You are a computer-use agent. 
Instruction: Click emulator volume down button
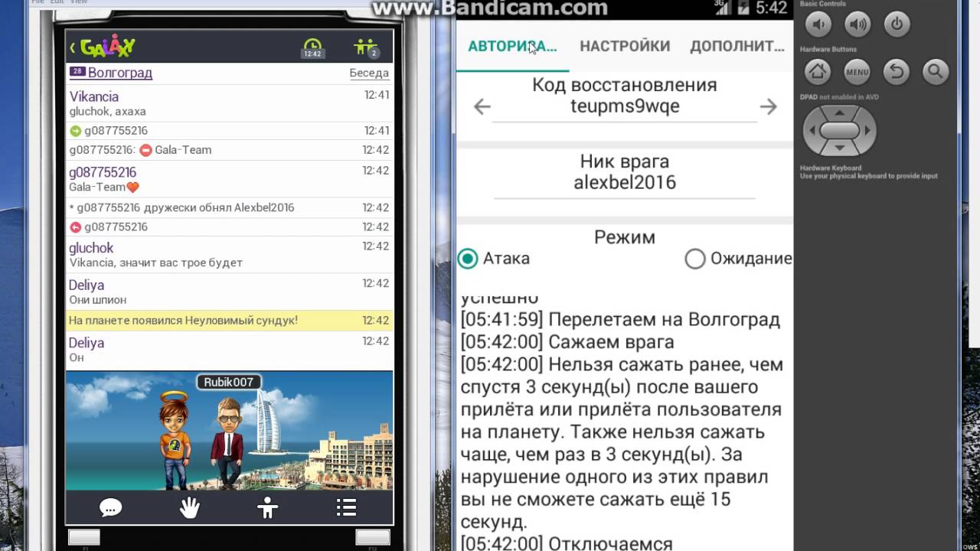click(818, 24)
